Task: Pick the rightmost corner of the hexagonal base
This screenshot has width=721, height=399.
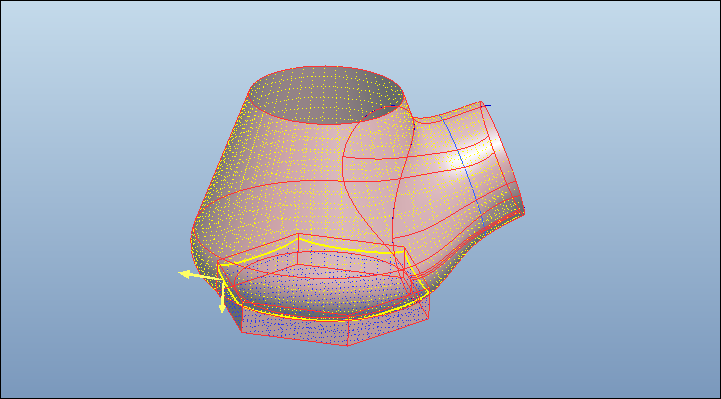Action: click(x=429, y=293)
